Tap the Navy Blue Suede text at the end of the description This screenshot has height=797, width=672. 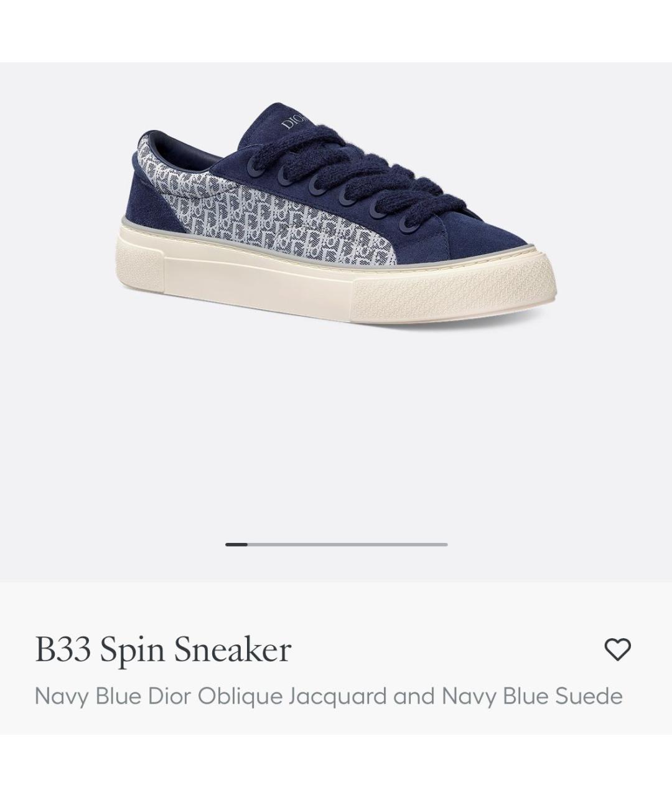[x=532, y=696]
